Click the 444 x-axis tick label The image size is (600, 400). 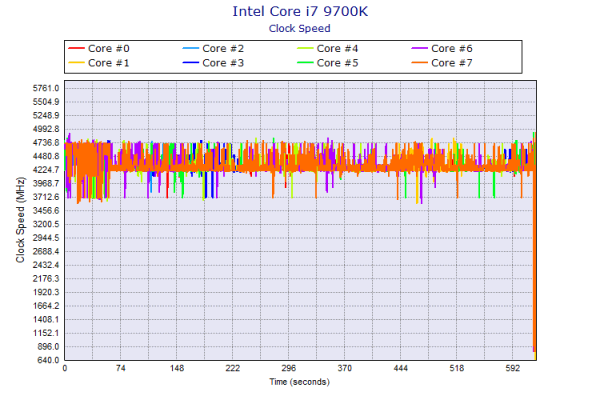401,368
